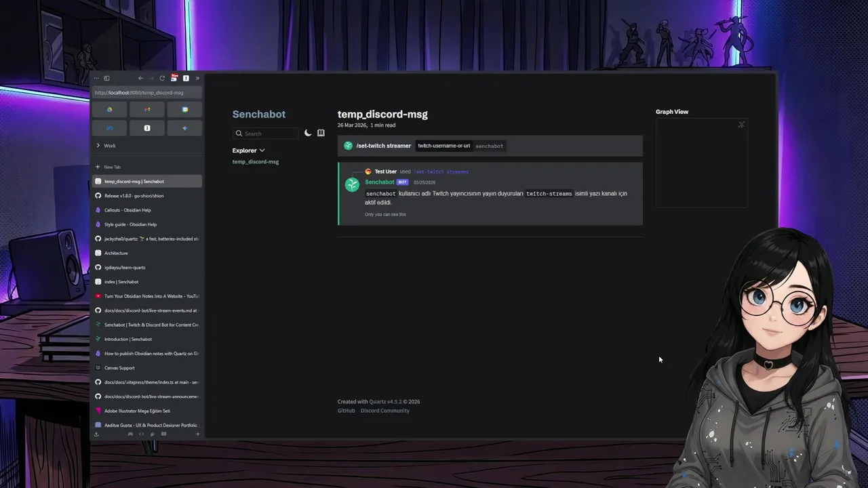Open the Canvas Support tab
Viewport: 868px width, 488px height.
click(147, 368)
